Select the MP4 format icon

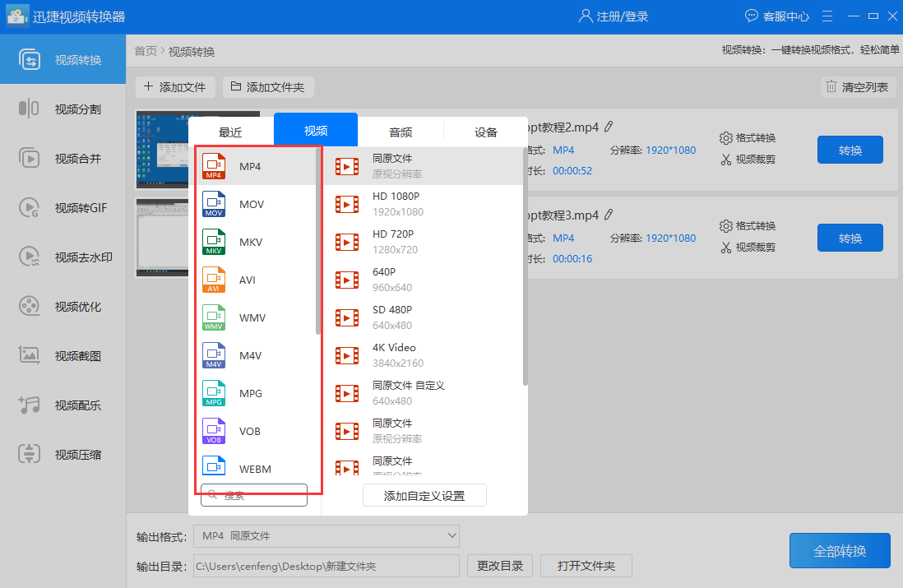point(214,166)
